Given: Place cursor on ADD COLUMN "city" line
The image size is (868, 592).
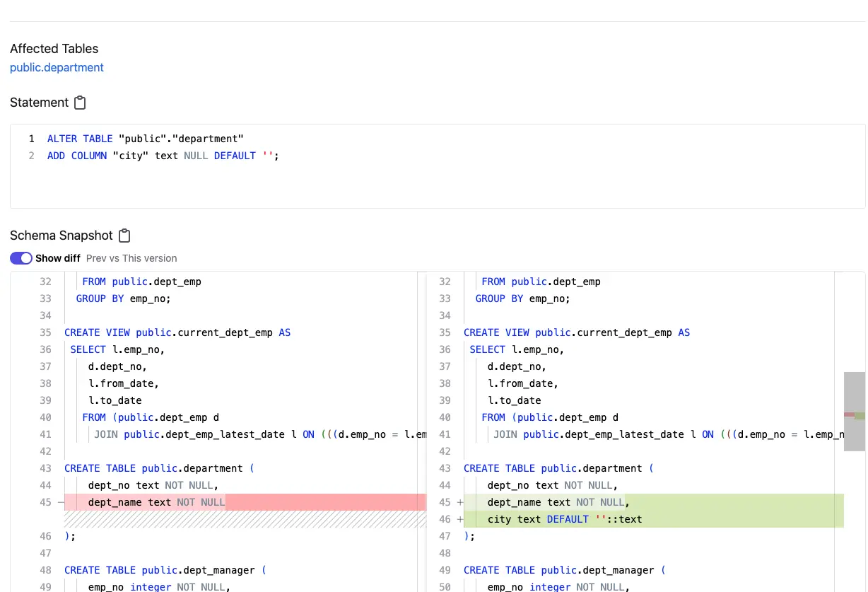Looking at the screenshot, I should pos(163,156).
